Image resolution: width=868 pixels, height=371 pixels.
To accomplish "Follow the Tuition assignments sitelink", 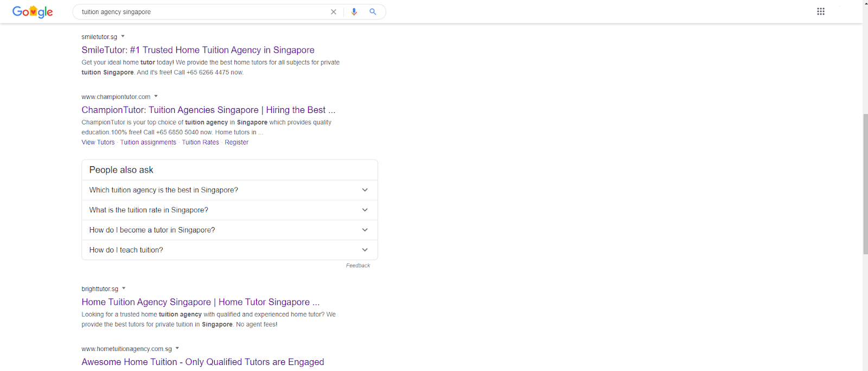I will pos(148,142).
